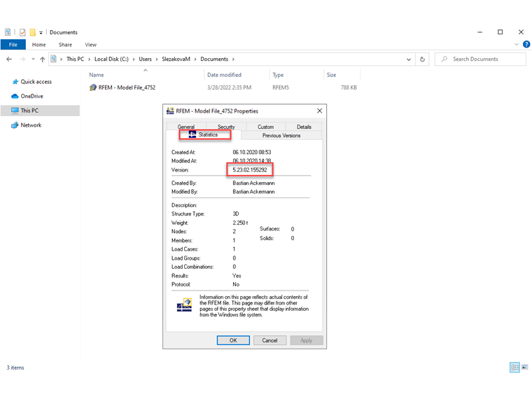Click the Forward navigation arrow
The width and height of the screenshot is (532, 399).
[x=22, y=59]
